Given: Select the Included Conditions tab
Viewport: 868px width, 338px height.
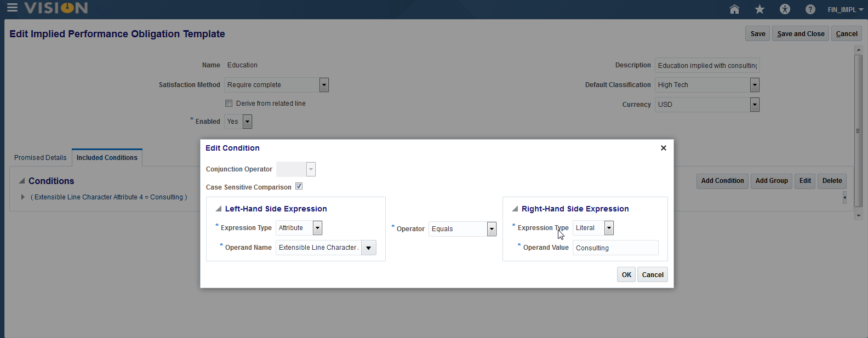Looking at the screenshot, I should tap(107, 158).
